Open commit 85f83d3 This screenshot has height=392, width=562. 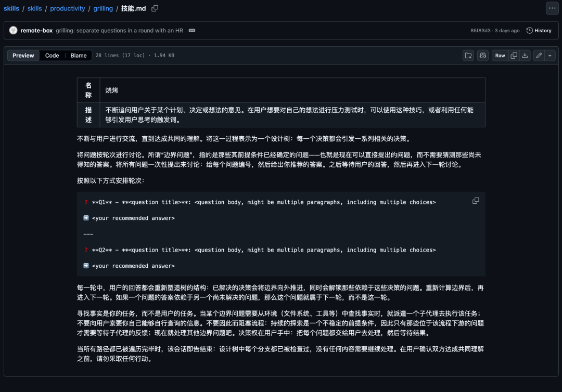[480, 31]
